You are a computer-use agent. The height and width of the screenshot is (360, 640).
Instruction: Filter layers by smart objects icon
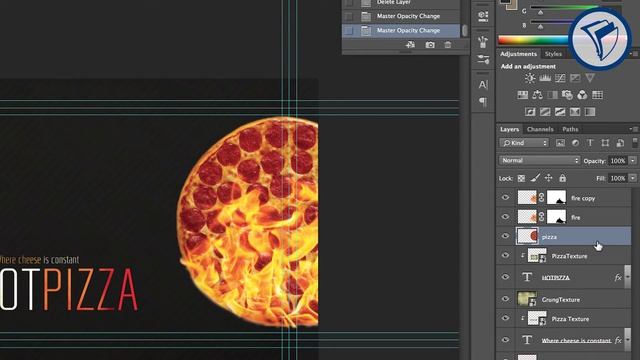click(x=620, y=143)
